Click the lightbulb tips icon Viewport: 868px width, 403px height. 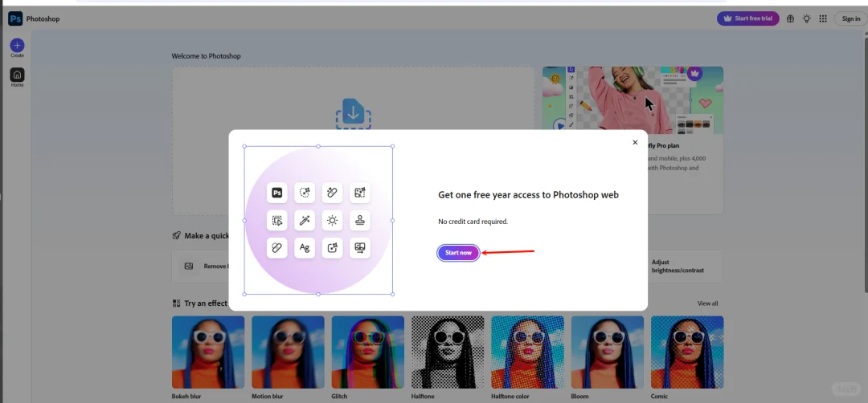pyautogui.click(x=807, y=18)
